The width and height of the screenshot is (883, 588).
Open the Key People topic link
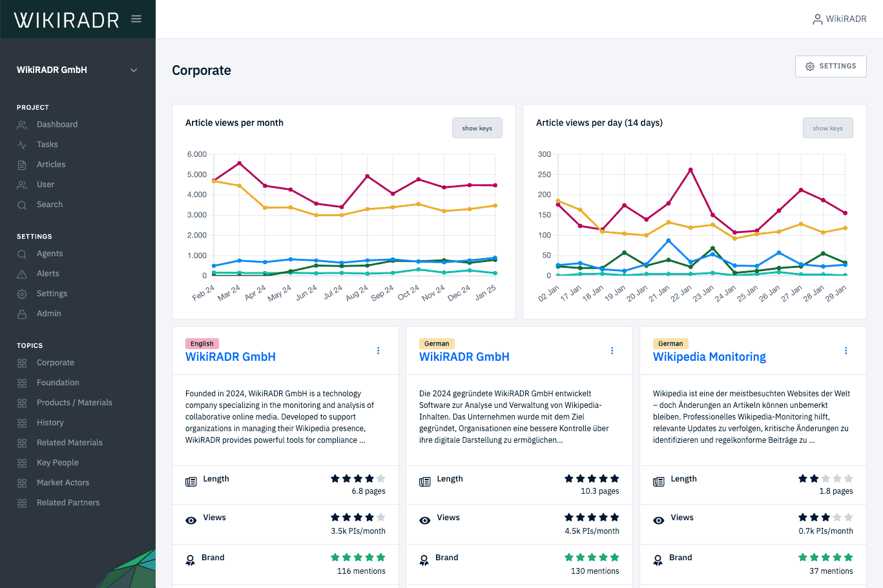(x=57, y=463)
